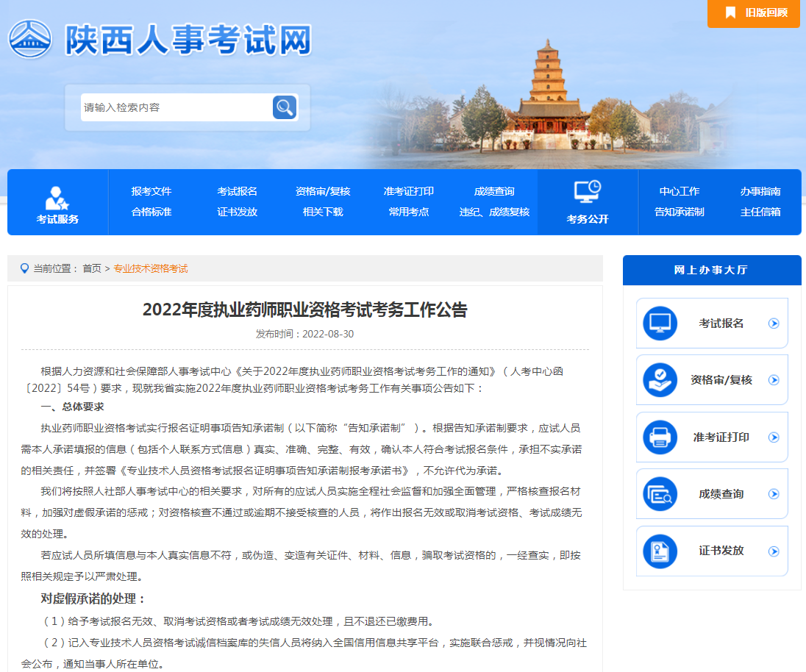Click the 考试报名 monitor icon in sidebar
806x672 pixels.
pyautogui.click(x=660, y=324)
